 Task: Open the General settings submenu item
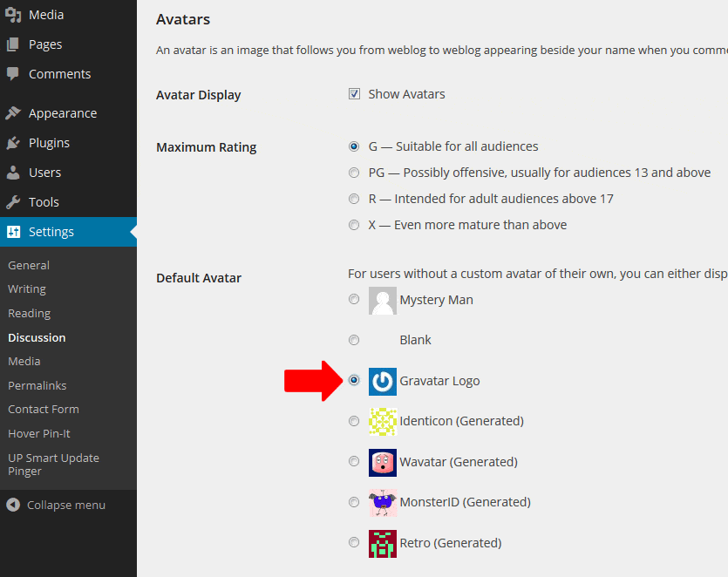[x=29, y=265]
